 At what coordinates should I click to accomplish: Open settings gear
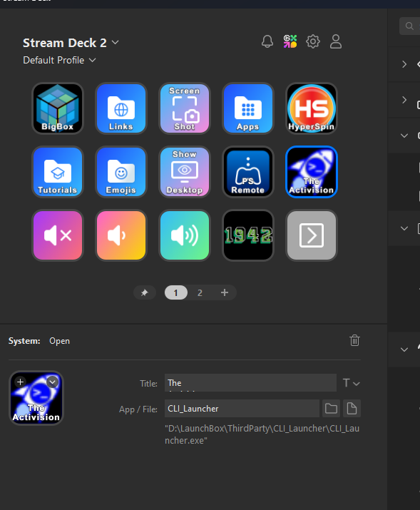[x=313, y=41]
